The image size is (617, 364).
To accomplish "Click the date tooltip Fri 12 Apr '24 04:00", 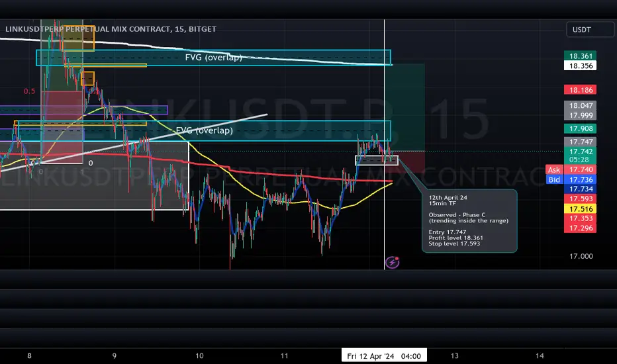I will pos(384,356).
